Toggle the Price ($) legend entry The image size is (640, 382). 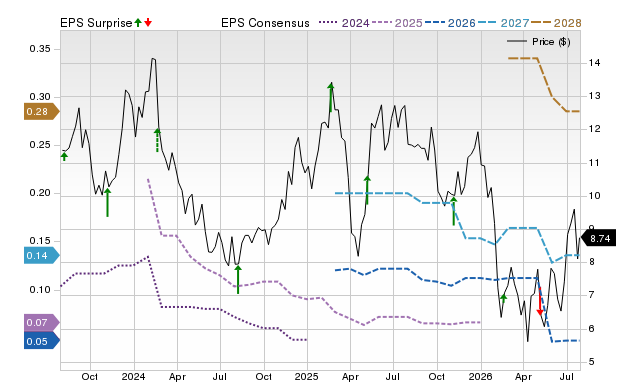(x=539, y=42)
